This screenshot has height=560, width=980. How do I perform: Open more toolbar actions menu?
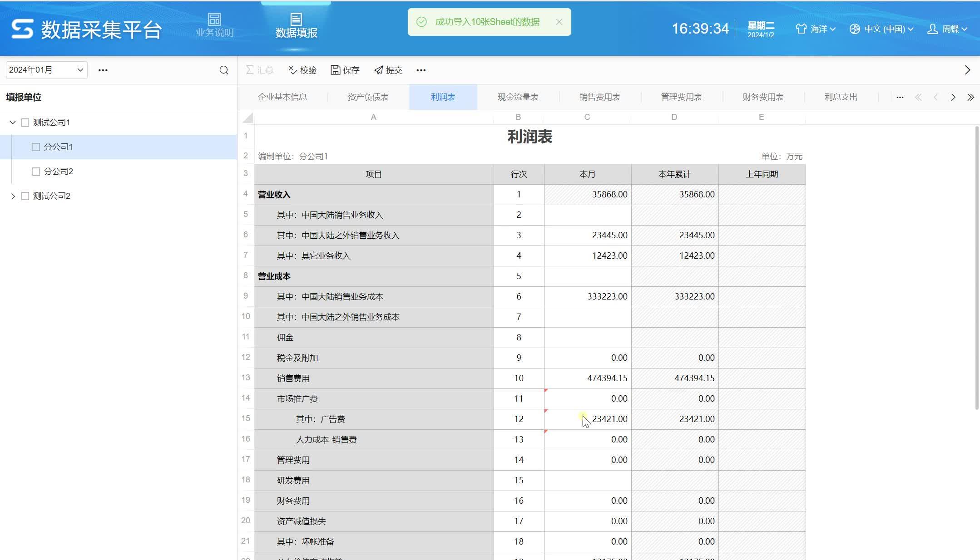point(421,70)
